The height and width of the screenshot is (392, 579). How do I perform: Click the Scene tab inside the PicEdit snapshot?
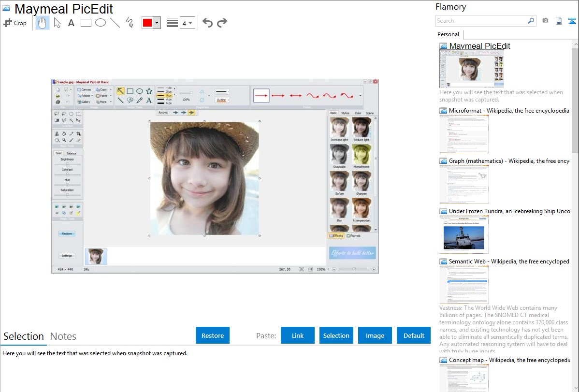pyautogui.click(x=370, y=113)
